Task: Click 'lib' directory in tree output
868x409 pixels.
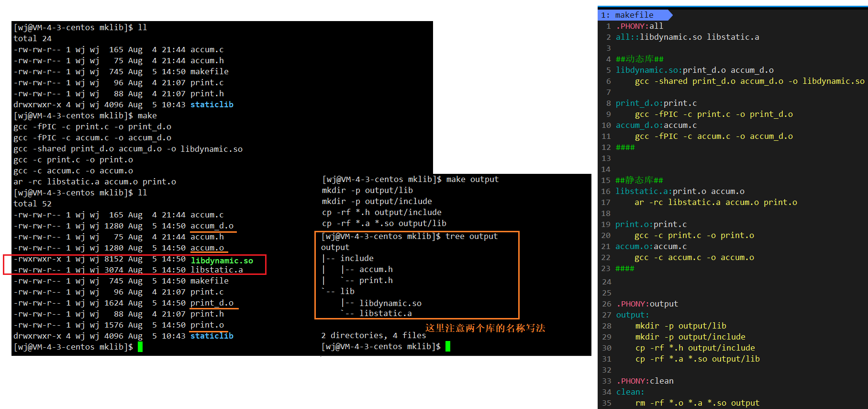Action: pos(347,291)
